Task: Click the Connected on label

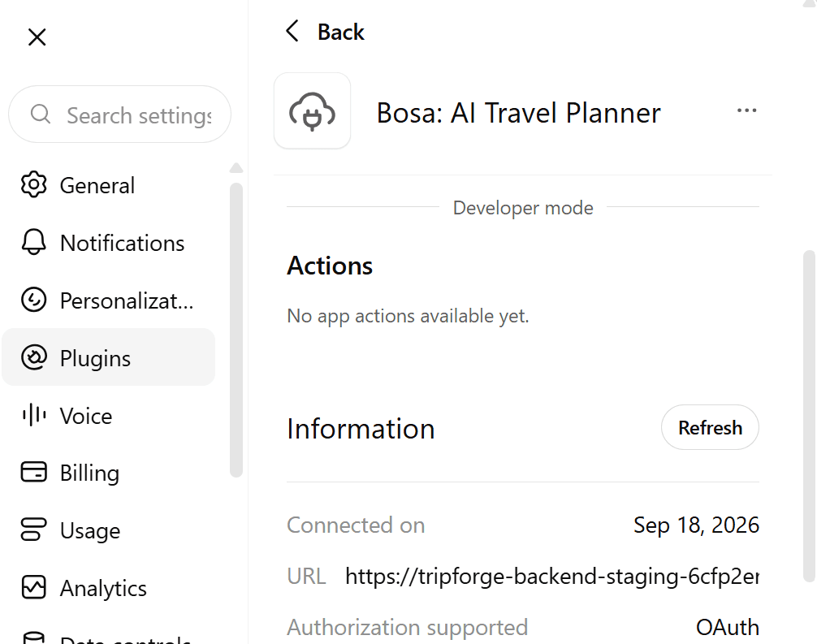Action: [x=356, y=525]
